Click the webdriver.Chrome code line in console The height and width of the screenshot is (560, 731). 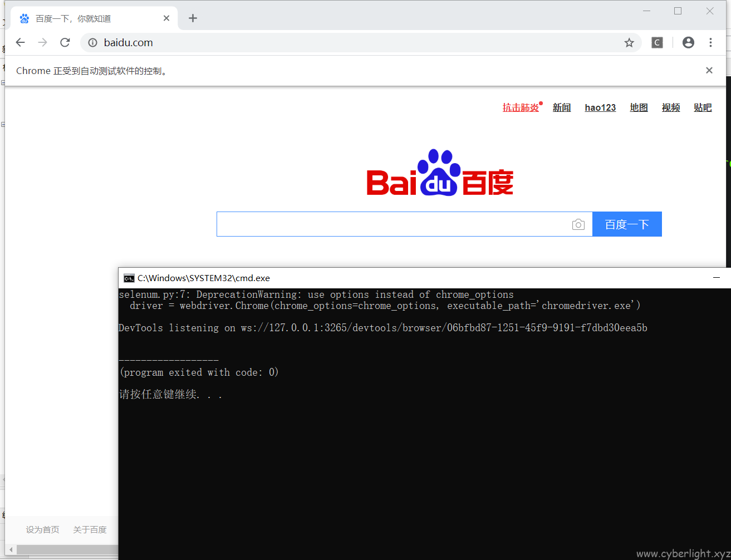pos(385,306)
